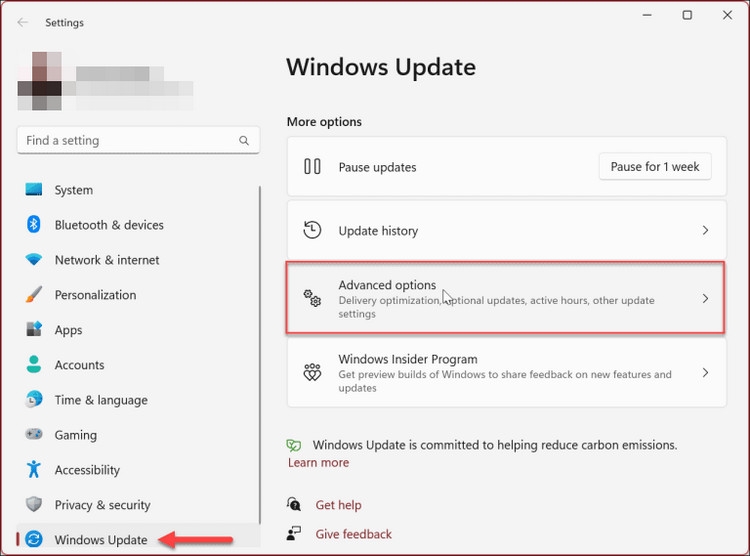Screen dimensions: 750x556
Task: Maximize the Settings window
Action: tap(687, 15)
